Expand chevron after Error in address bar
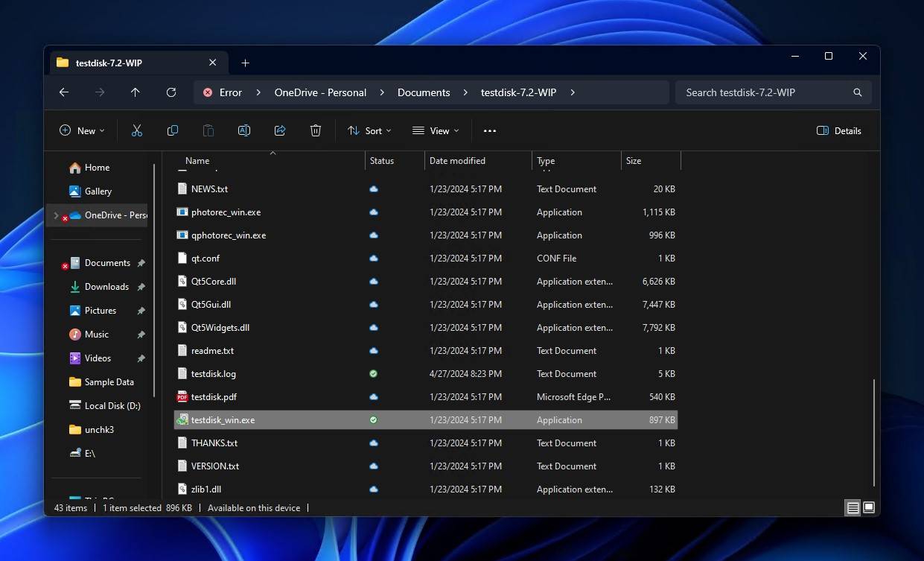Screen dimensions: 924x561 tap(258, 92)
